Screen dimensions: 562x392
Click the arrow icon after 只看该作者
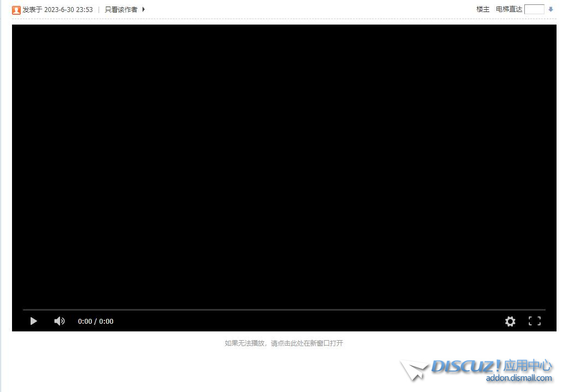click(143, 9)
